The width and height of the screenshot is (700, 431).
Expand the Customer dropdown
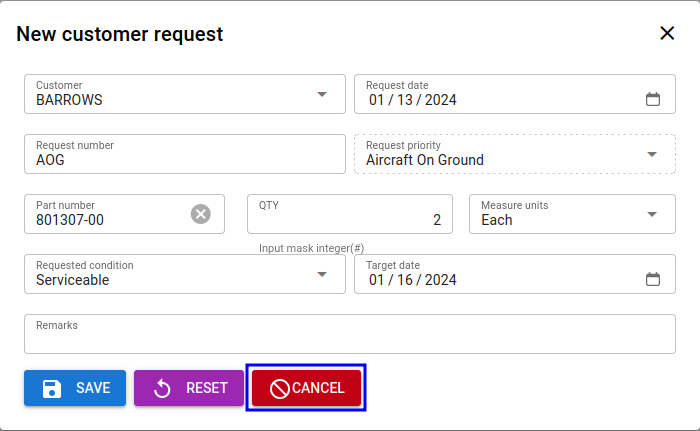[322, 94]
